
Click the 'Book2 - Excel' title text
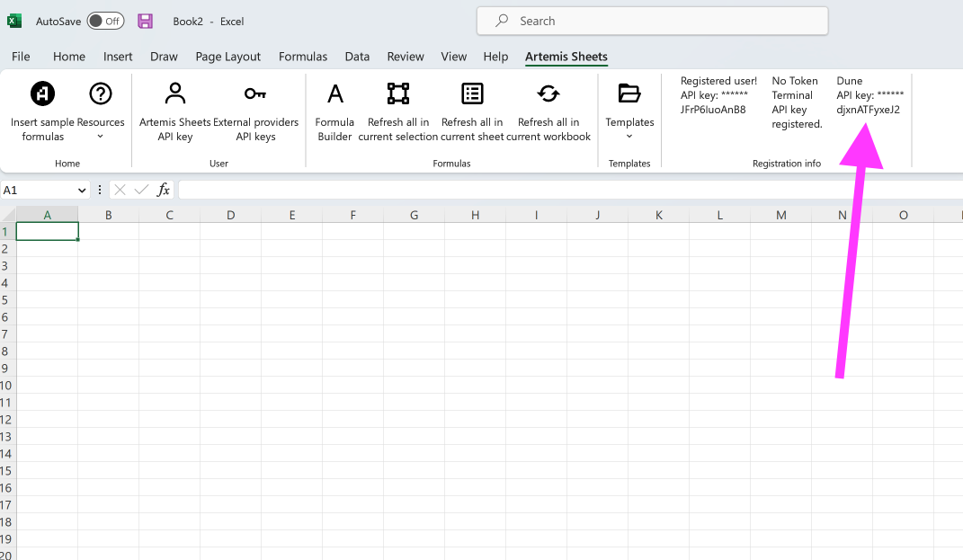pyautogui.click(x=209, y=22)
